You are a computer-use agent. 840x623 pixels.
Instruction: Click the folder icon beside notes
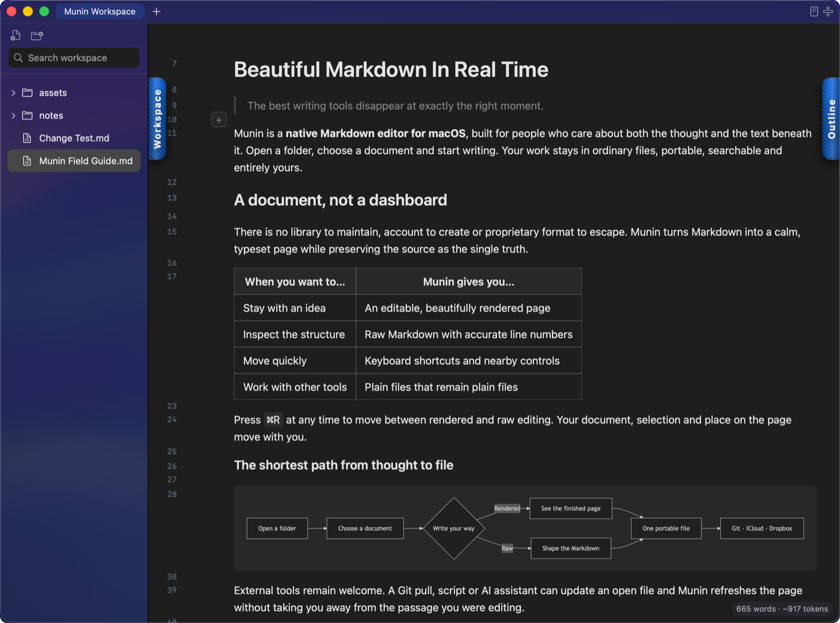coord(27,115)
